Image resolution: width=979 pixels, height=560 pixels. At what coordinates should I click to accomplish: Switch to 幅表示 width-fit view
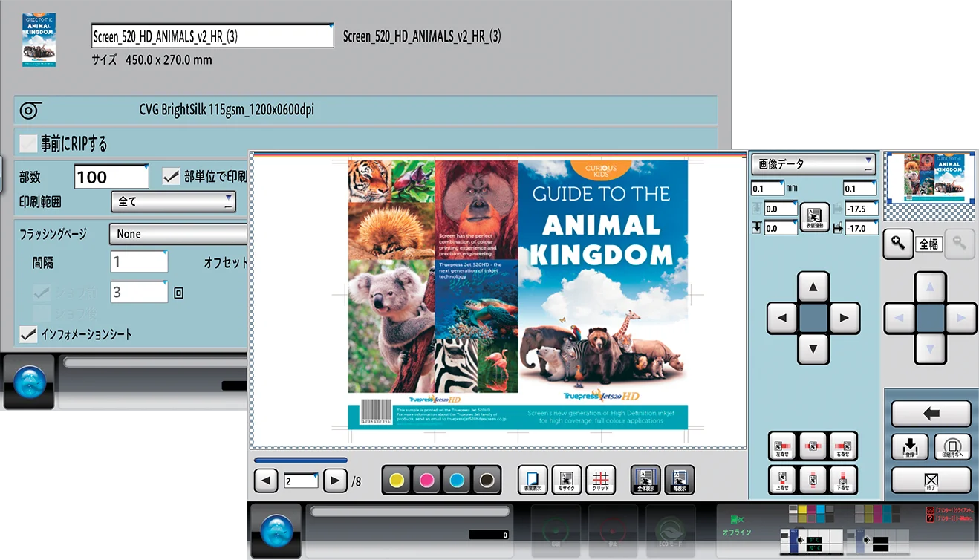tap(680, 480)
